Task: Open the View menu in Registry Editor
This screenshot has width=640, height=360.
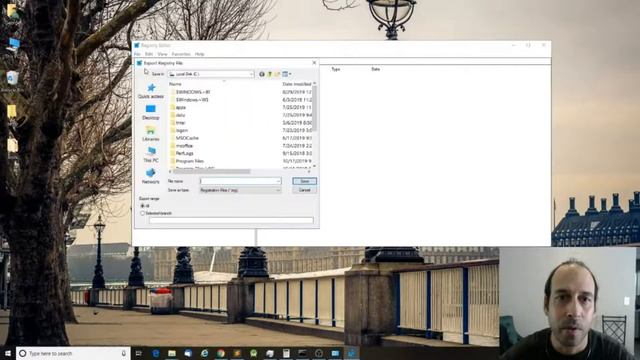Action: pyautogui.click(x=162, y=54)
